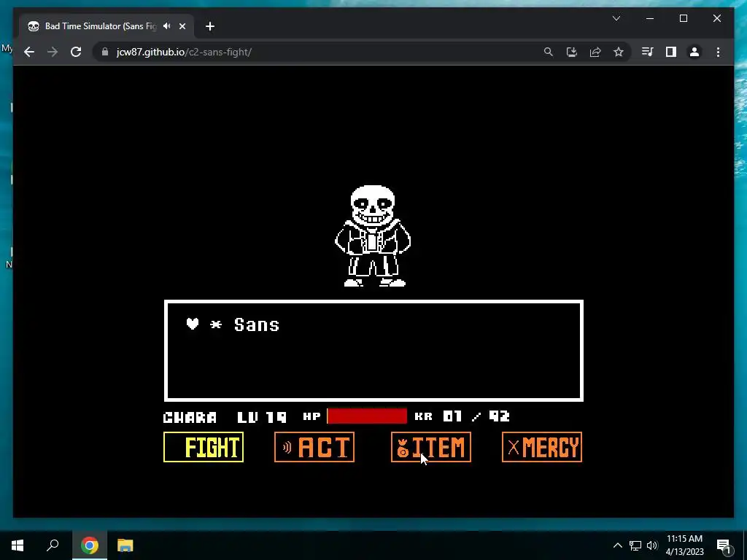This screenshot has width=747, height=560.
Task: Click the LV 19 level text
Action: click(262, 417)
